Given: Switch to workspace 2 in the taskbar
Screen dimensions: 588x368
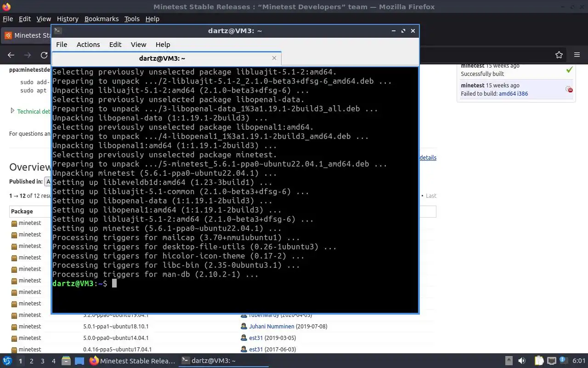Looking at the screenshot, I should (31, 361).
